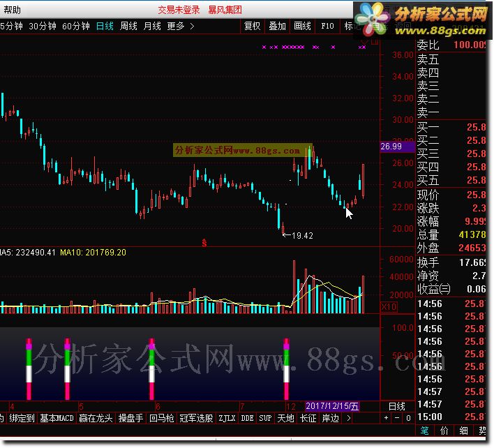
Task: Switch to the 细 detail tab
Action: tap(463, 431)
